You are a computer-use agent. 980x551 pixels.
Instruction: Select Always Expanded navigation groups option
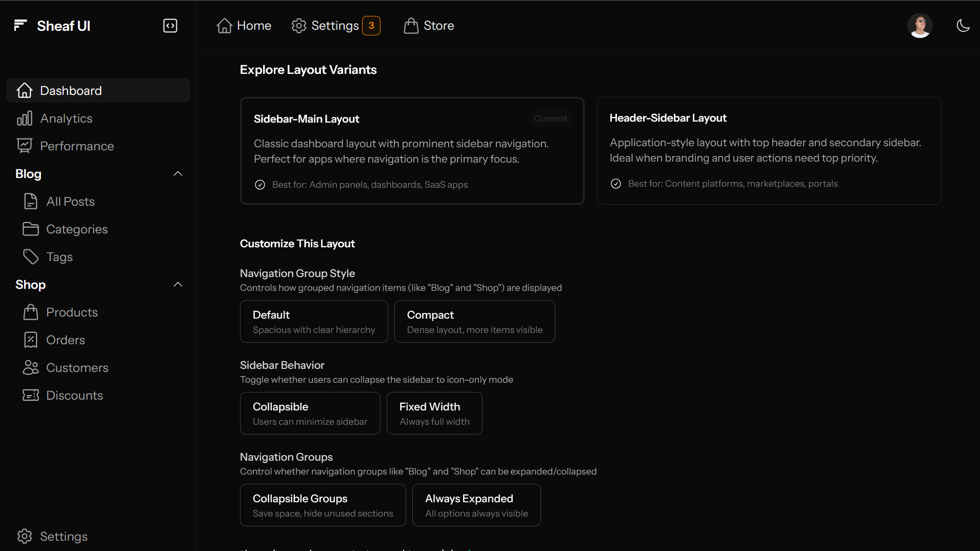[x=476, y=505]
